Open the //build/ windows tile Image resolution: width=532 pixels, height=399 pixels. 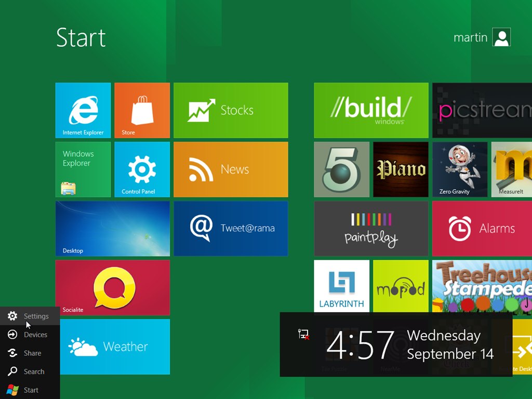tap(371, 110)
